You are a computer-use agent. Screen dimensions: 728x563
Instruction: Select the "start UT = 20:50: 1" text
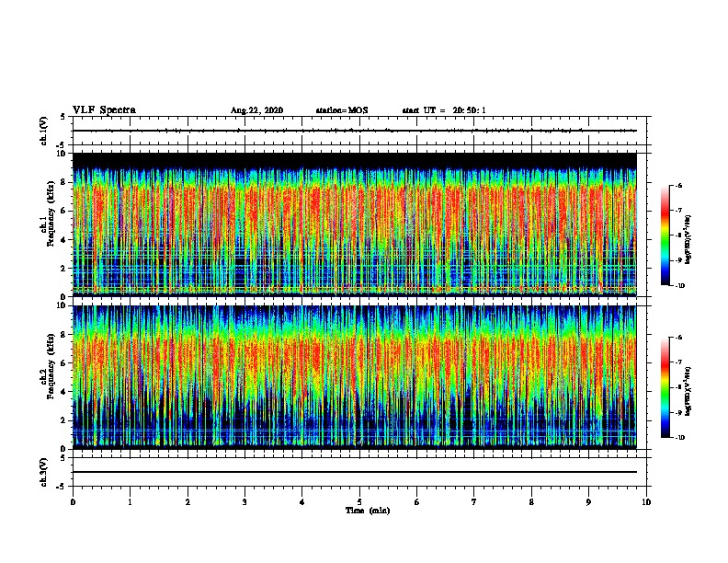point(444,110)
